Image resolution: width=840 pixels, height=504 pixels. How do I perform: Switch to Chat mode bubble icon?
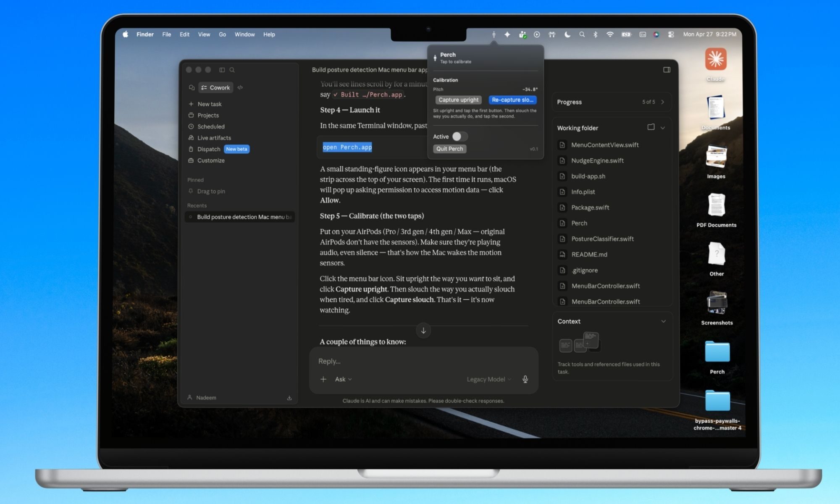pyautogui.click(x=192, y=87)
